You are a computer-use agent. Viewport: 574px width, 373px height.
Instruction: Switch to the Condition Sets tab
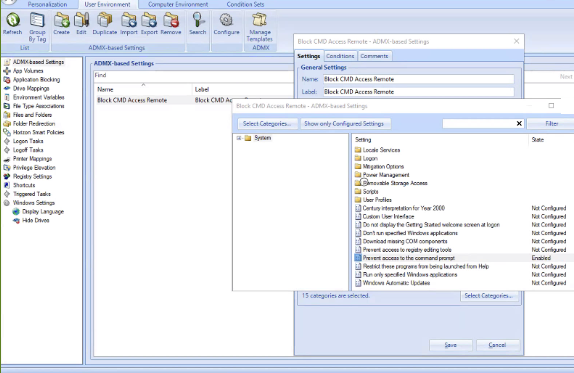coord(245,4)
